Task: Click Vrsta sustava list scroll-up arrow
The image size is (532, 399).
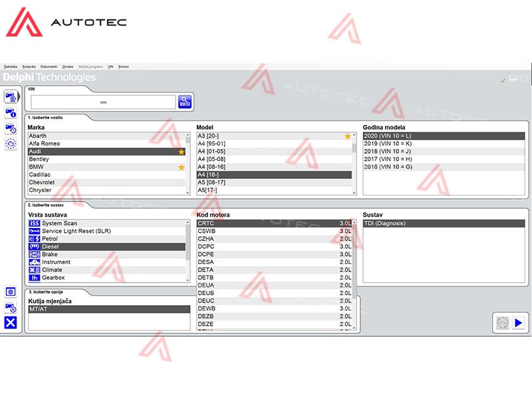Action: pyautogui.click(x=188, y=223)
